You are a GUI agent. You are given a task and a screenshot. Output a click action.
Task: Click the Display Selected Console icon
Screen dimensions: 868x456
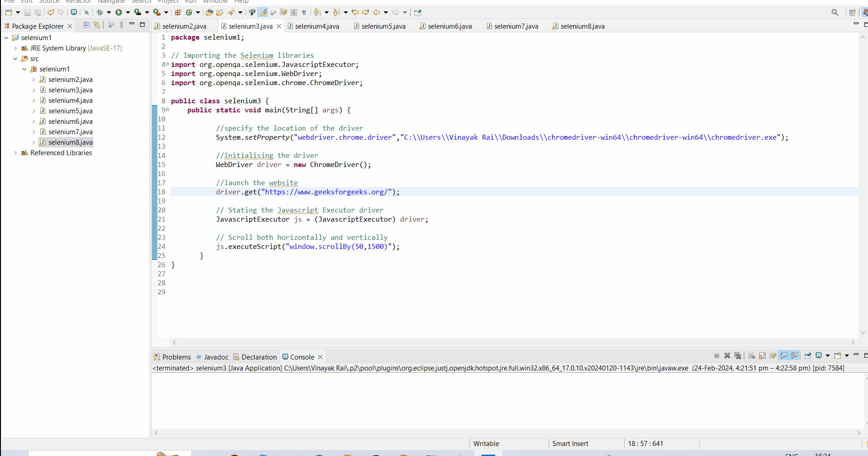818,355
